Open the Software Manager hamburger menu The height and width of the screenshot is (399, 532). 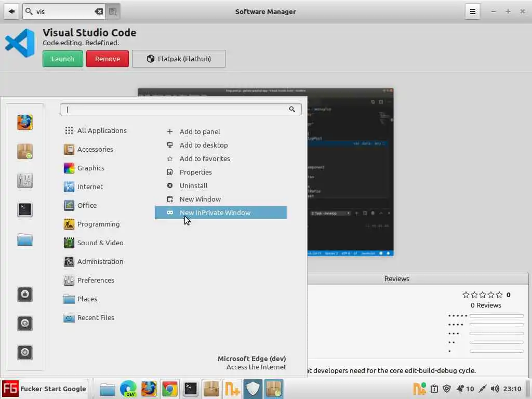[472, 11]
